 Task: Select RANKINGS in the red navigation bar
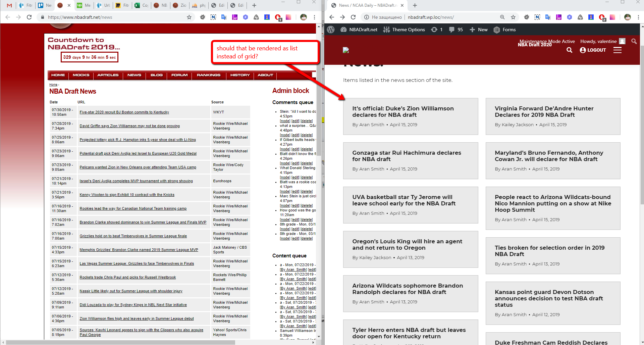[209, 75]
